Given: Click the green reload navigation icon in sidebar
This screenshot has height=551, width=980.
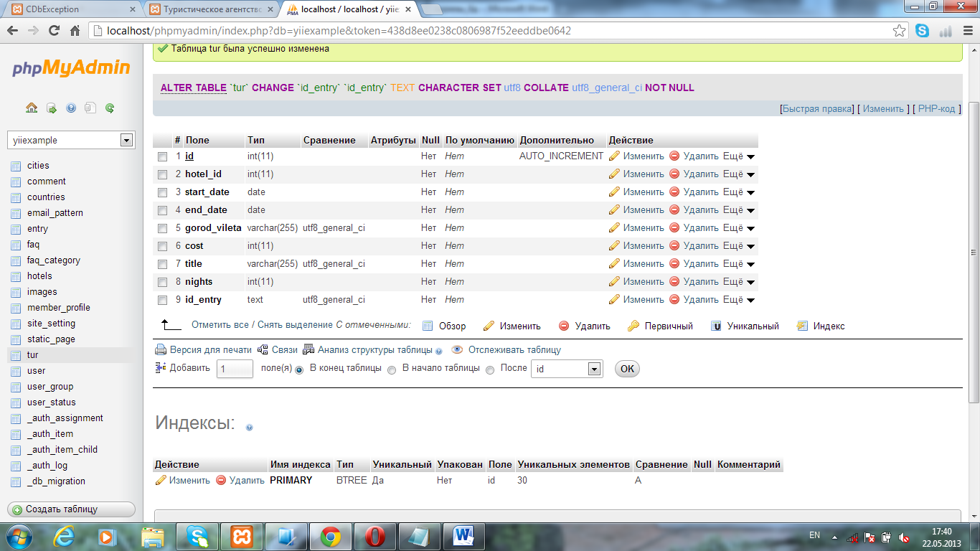Looking at the screenshot, I should tap(110, 108).
